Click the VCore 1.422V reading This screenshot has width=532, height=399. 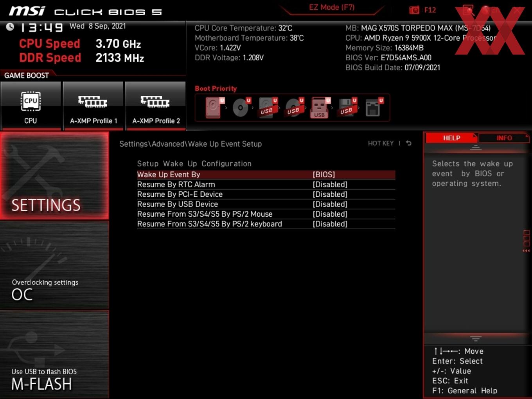click(218, 48)
